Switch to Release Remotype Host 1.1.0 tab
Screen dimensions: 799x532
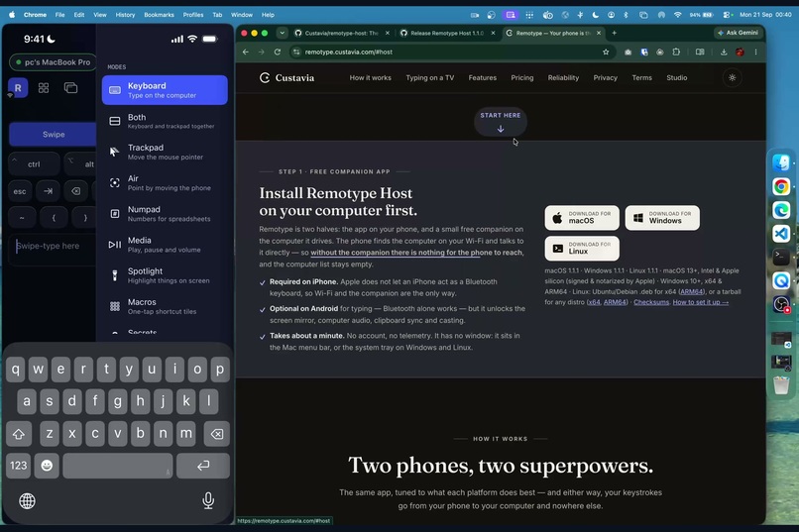pyautogui.click(x=446, y=33)
